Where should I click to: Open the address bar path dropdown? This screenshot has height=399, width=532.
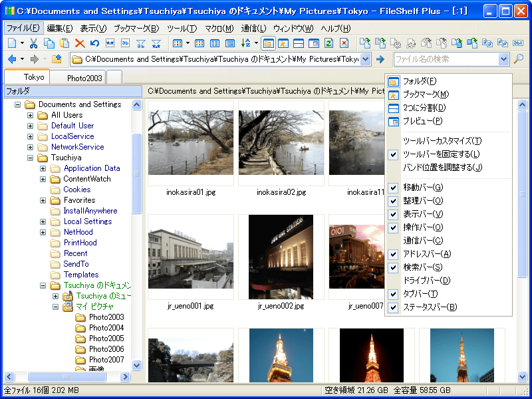(365, 59)
